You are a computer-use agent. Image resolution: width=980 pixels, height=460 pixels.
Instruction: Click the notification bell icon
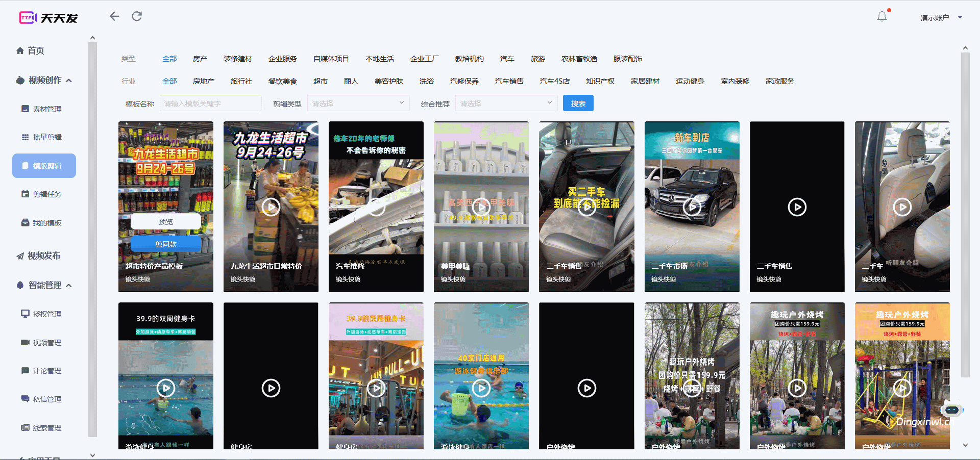tap(881, 17)
